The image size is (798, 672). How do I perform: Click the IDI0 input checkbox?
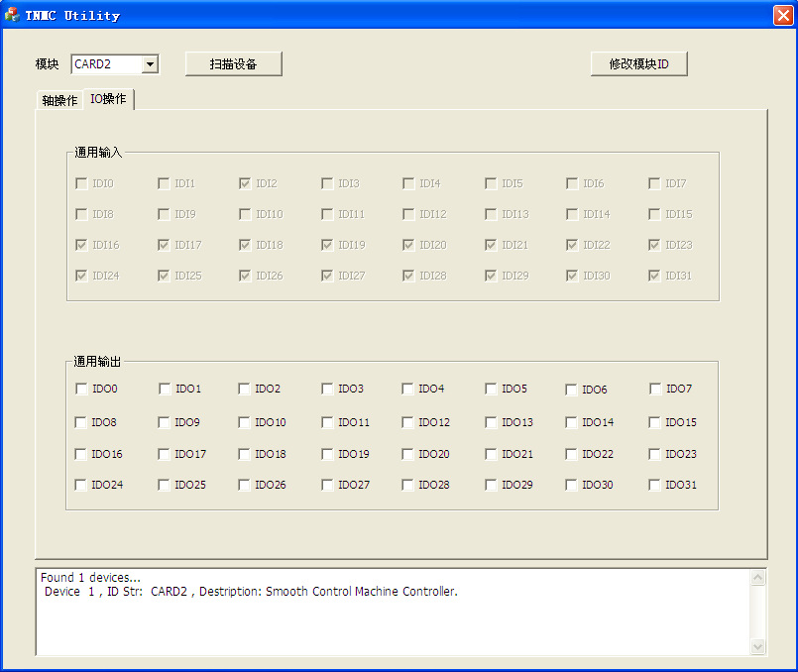click(x=81, y=183)
